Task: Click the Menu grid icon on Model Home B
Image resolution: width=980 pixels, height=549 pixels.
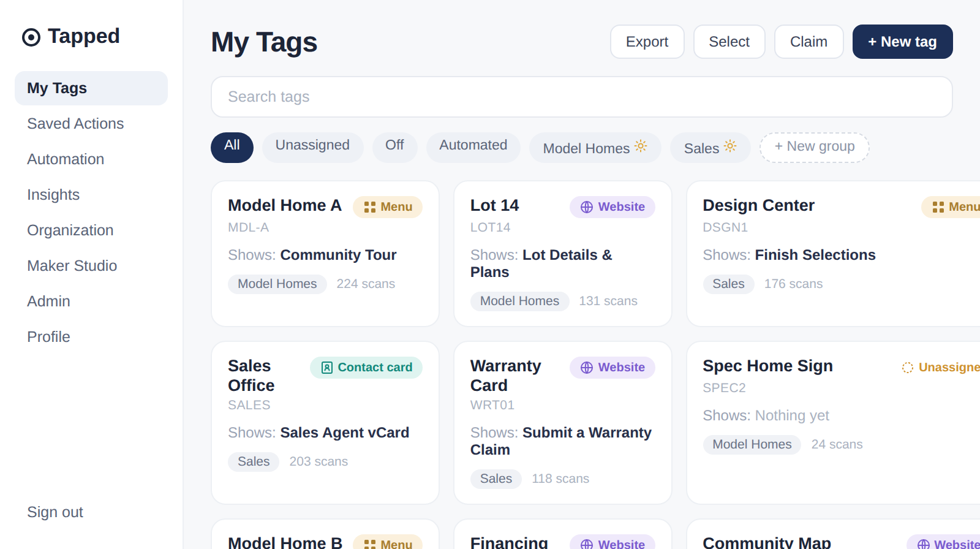Action: (x=370, y=544)
